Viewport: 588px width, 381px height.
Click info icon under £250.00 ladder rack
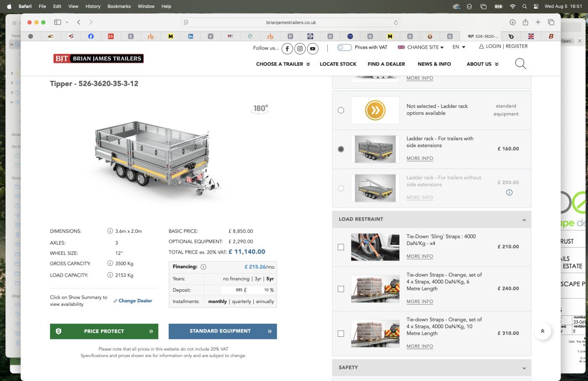[509, 193]
